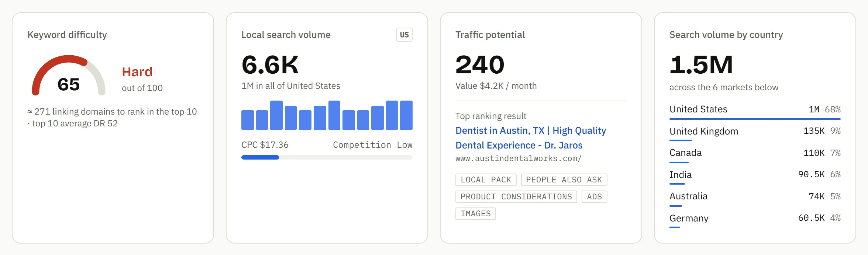This screenshot has height=255, width=868.
Task: Select the ADS tag
Action: click(x=594, y=197)
